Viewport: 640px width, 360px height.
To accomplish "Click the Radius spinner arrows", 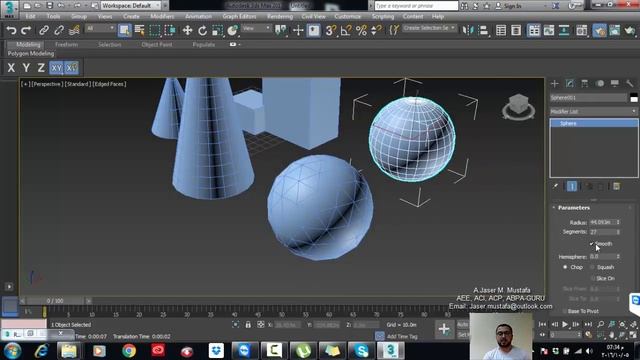I will coord(618,222).
